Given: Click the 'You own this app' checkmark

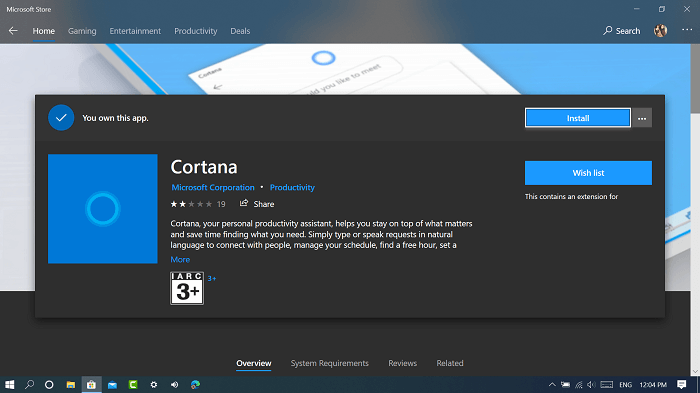Looking at the screenshot, I should [61, 118].
